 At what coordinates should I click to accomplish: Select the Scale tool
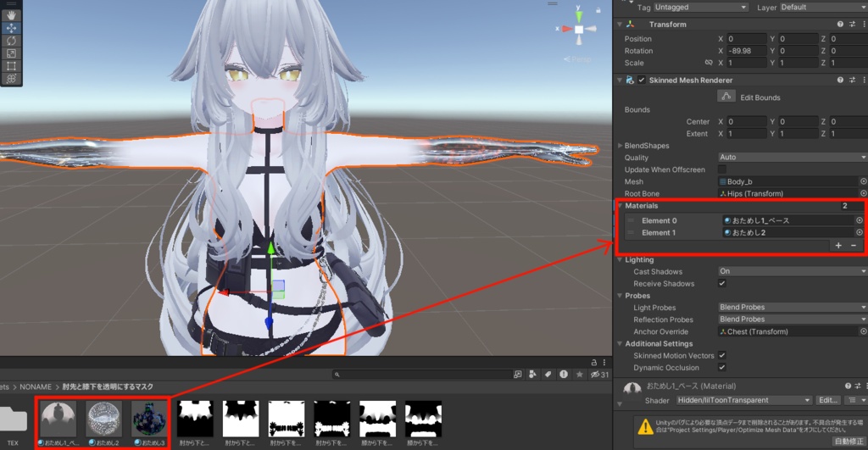11,53
